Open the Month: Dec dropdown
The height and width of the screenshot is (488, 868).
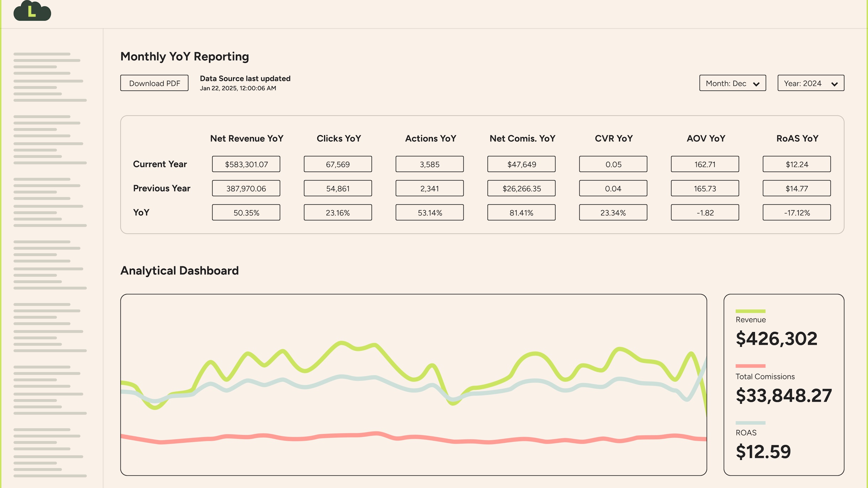click(732, 83)
